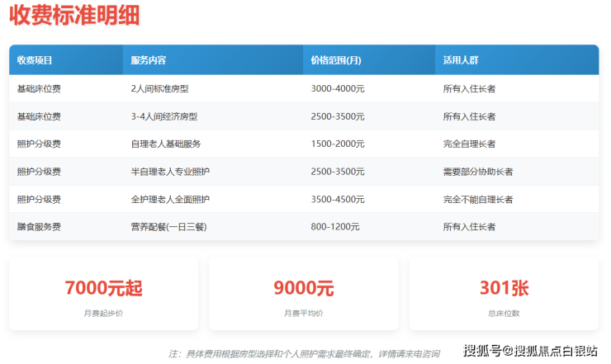
Task: Click the 自理老人基础服务 cell
Action: [166, 144]
